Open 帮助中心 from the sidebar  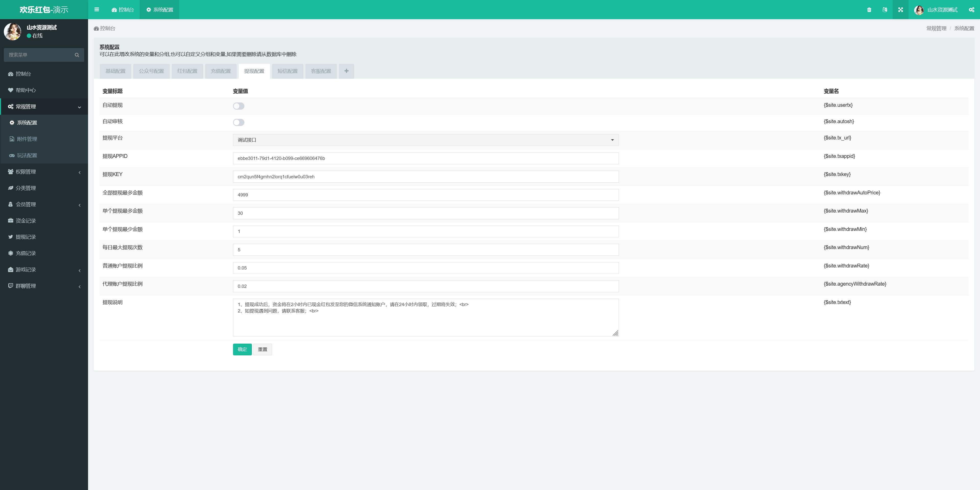26,90
